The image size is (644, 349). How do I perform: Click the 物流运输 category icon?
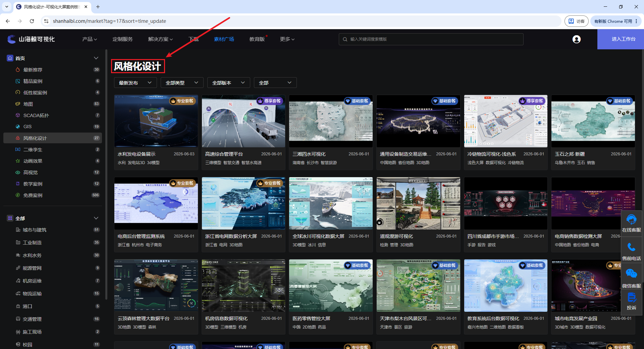[x=18, y=294]
